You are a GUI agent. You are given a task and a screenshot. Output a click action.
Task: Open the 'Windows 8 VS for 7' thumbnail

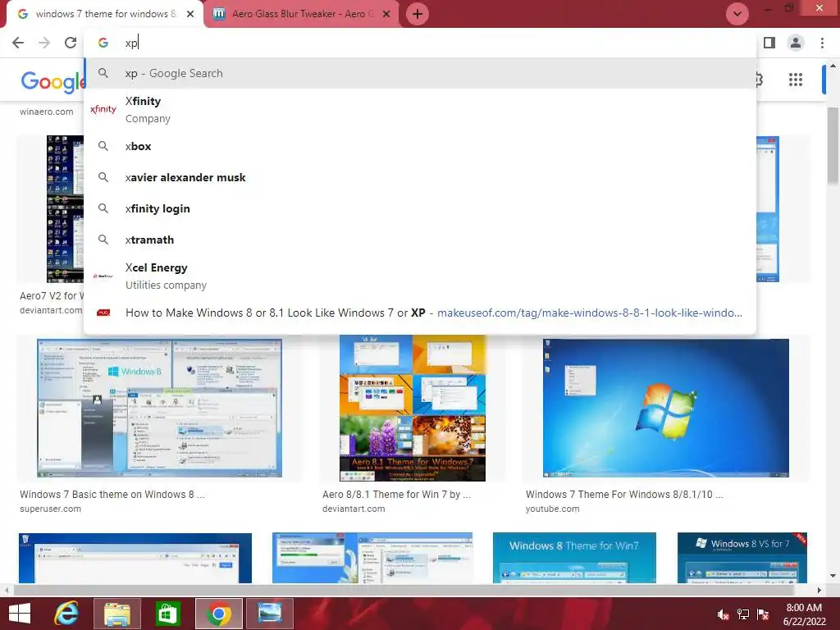[742, 558]
